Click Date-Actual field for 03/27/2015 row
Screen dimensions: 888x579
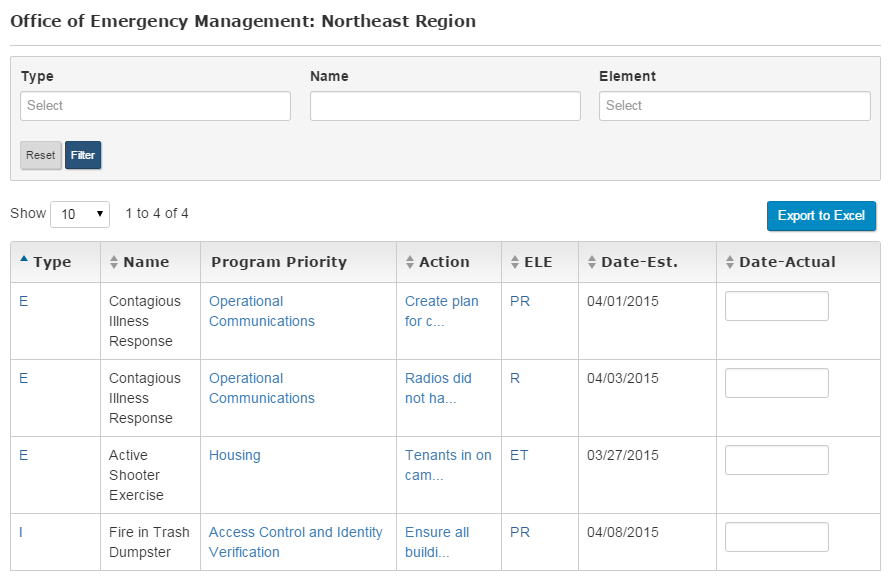click(x=776, y=460)
